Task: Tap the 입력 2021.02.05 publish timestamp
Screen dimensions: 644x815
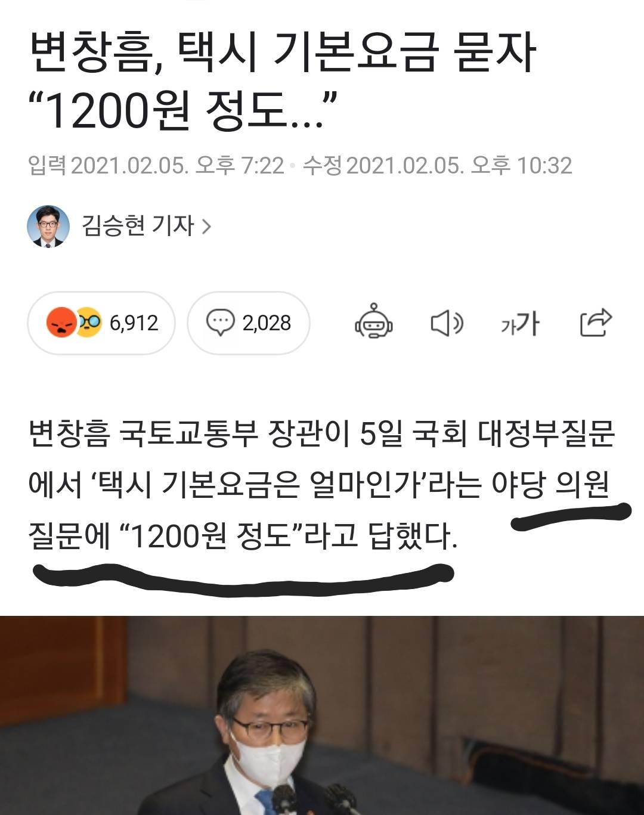Action: point(156,165)
